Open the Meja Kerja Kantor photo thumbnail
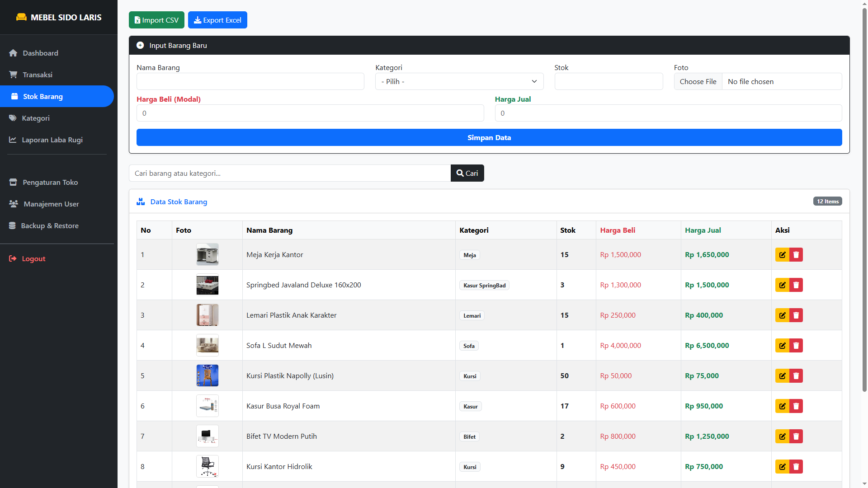Viewport: 868px width, 488px height. (208, 255)
